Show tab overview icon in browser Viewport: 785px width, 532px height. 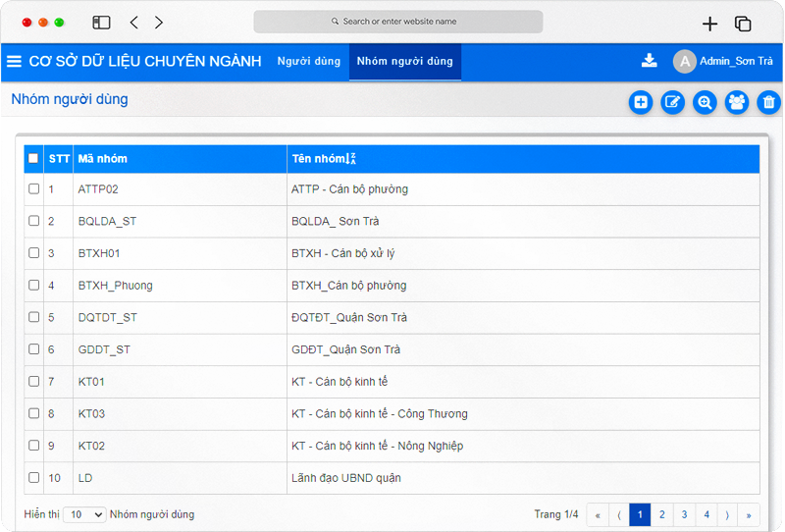pyautogui.click(x=743, y=24)
